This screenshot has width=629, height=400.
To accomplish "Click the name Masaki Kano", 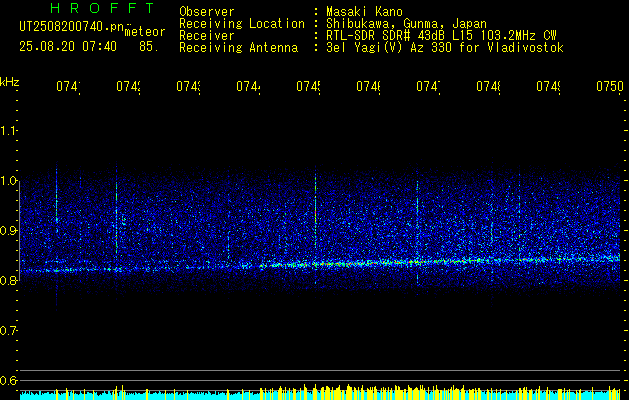I will pyautogui.click(x=364, y=12).
